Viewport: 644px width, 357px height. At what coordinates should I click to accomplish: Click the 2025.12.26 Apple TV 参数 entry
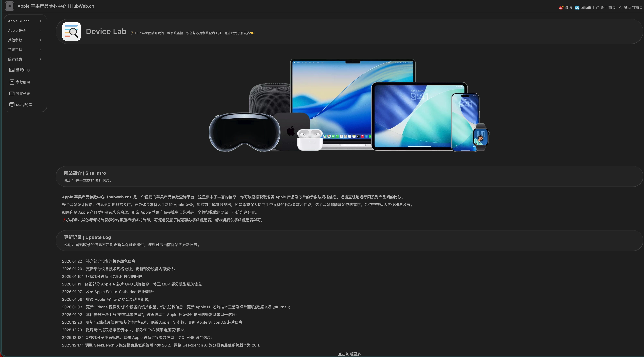[153, 322]
